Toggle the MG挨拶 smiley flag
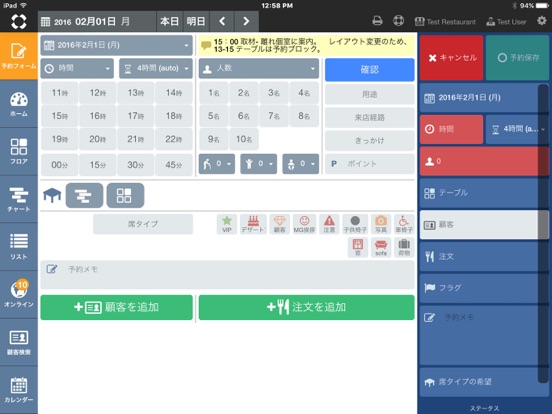 click(304, 224)
